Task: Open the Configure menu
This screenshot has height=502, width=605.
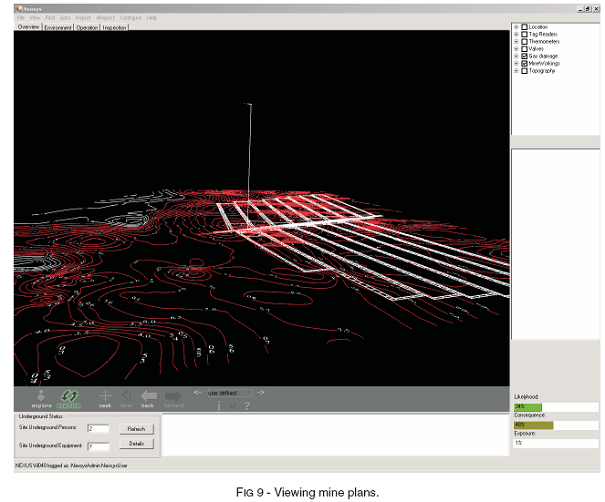Action: pyautogui.click(x=130, y=18)
